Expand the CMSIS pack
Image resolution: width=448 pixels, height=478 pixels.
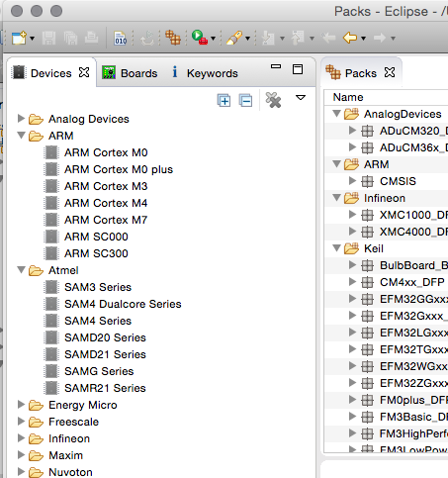pyautogui.click(x=352, y=181)
